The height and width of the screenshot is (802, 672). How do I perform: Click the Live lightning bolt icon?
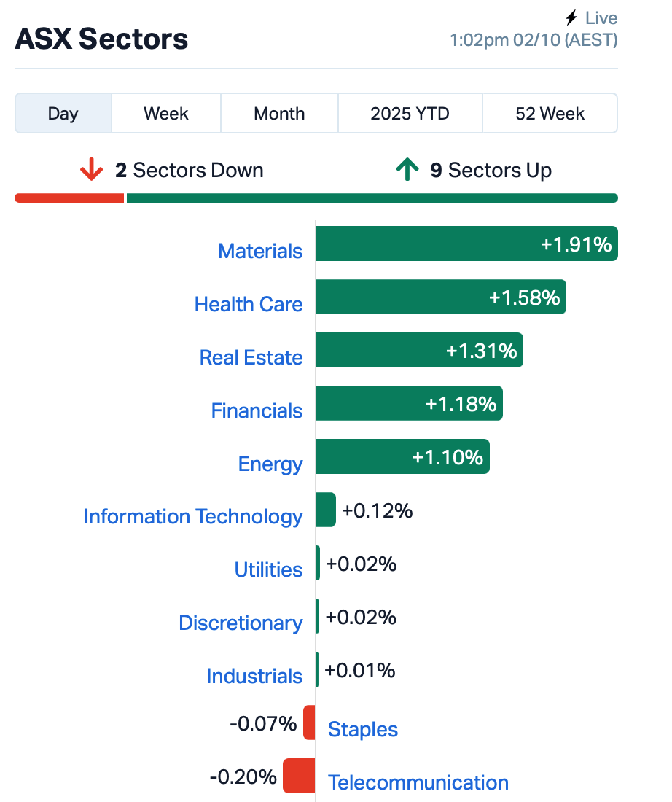[x=571, y=18]
